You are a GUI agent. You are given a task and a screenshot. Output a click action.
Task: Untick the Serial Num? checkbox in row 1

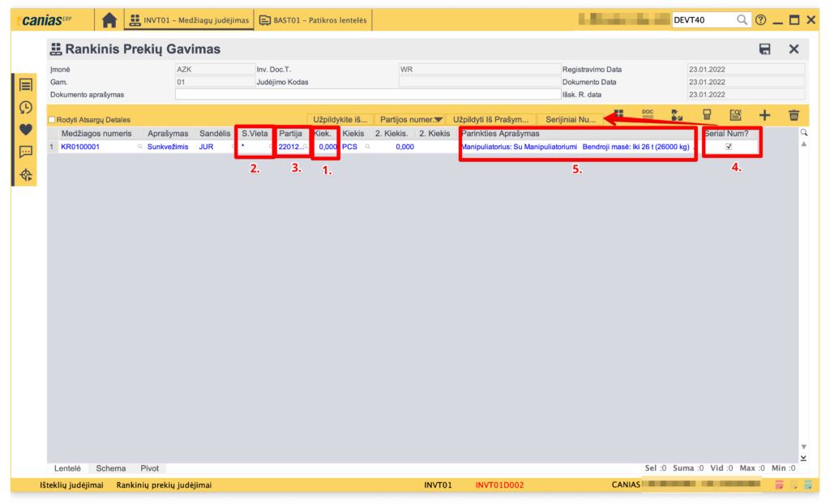[729, 147]
